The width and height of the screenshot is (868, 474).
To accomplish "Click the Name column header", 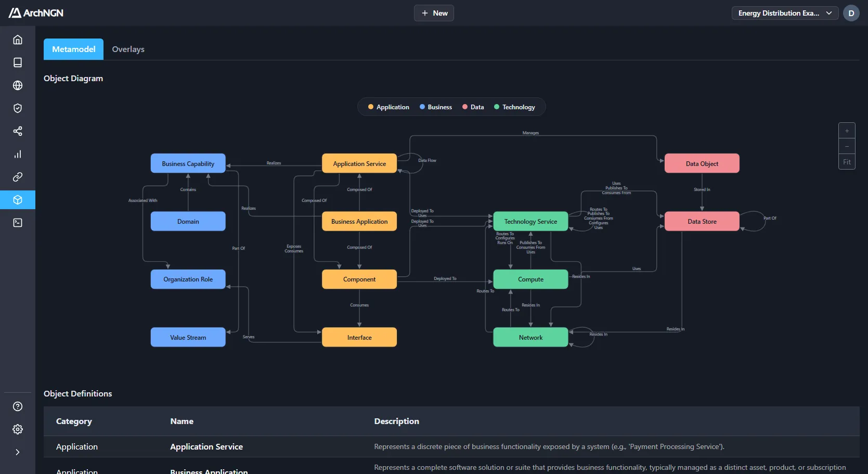I will (x=182, y=421).
